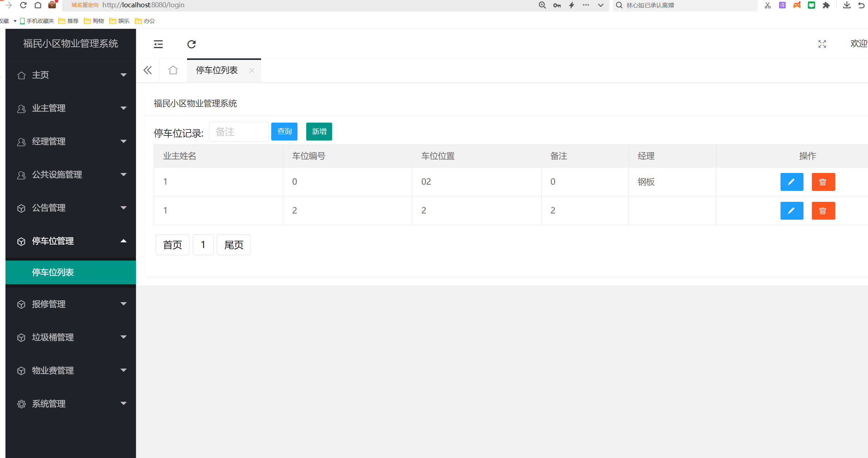Collapse the 停车位管理 sidebar menu
Viewport: 868px width, 458px height.
point(71,241)
